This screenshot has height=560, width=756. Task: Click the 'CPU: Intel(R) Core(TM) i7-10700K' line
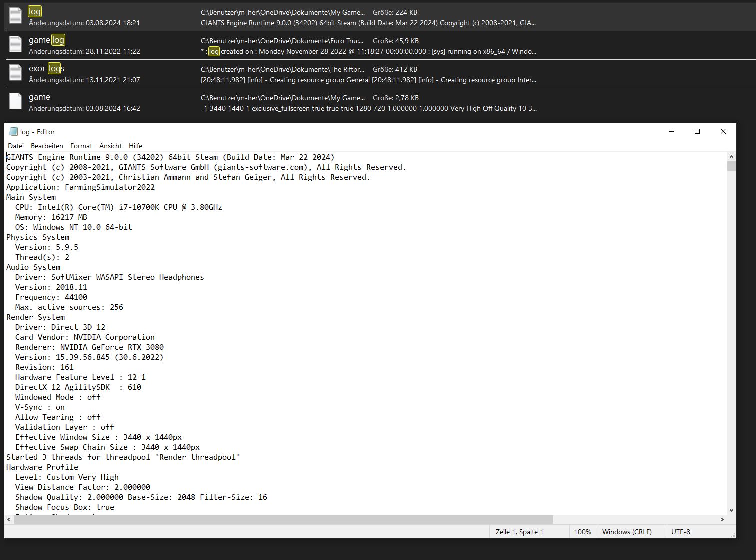click(118, 207)
